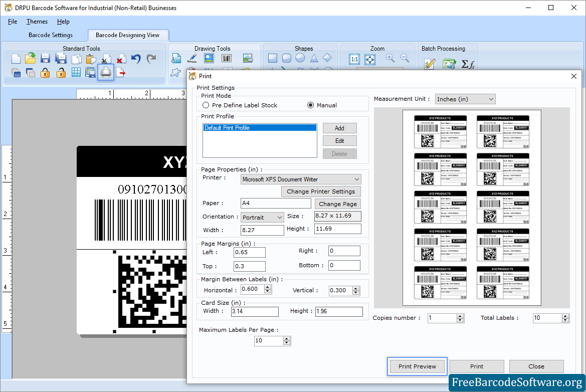The image size is (586, 392).
Task: Increase the Copies number value
Action: (460, 316)
